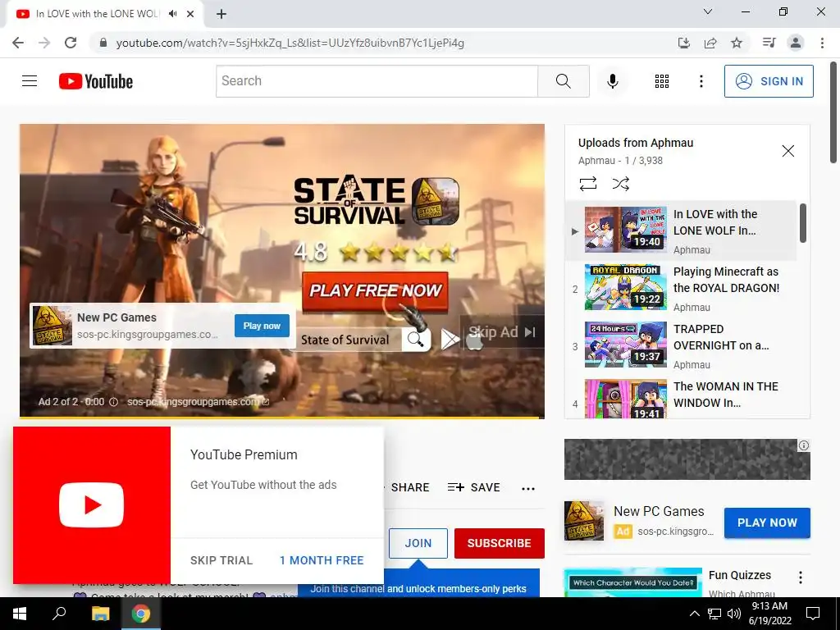This screenshot has width=840, height=630.
Task: Install app icon in address bar
Action: [683, 43]
